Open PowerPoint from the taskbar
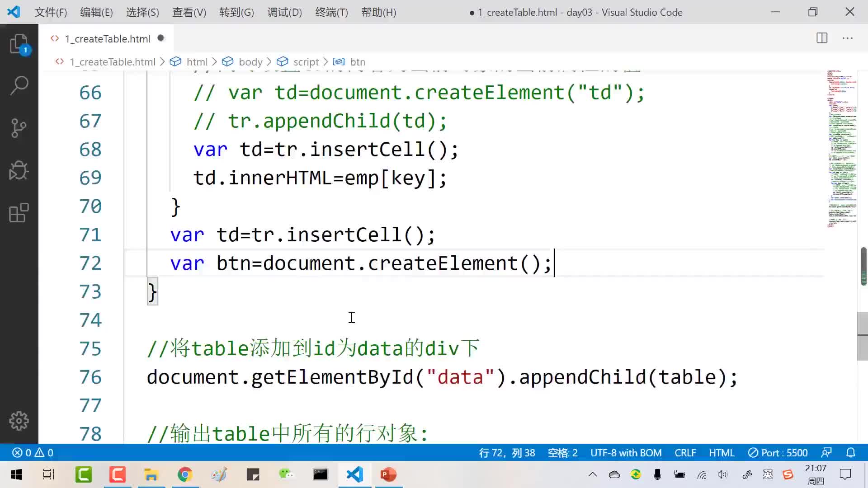Screen dimensions: 868x488 point(388,474)
